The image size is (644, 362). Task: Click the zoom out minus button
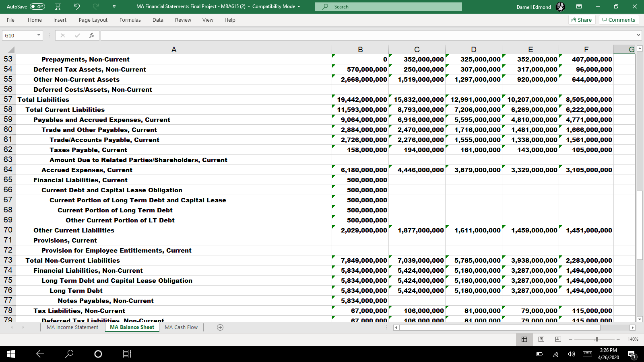pyautogui.click(x=570, y=339)
